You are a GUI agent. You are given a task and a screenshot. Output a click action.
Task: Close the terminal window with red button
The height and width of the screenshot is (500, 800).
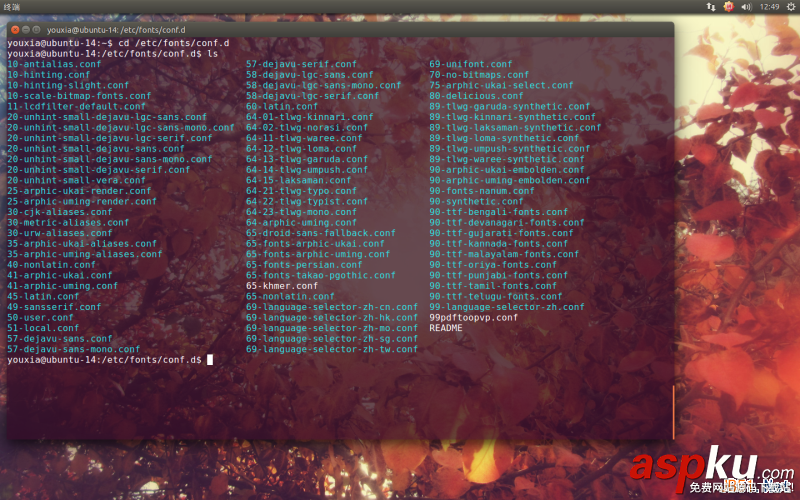(x=15, y=30)
